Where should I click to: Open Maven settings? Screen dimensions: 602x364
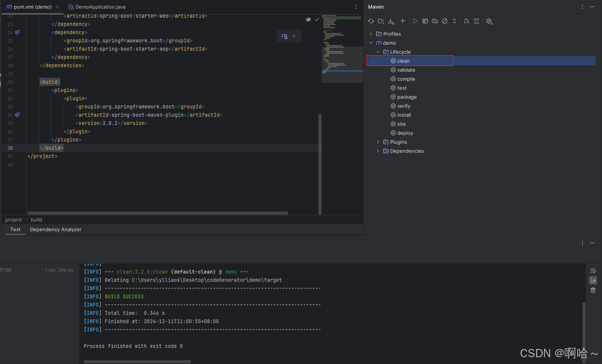489,21
